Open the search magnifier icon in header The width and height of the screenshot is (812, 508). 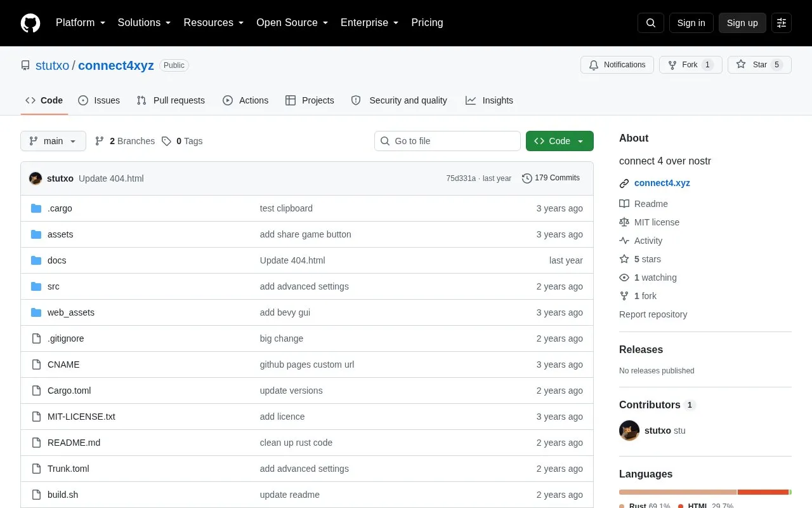click(x=651, y=23)
